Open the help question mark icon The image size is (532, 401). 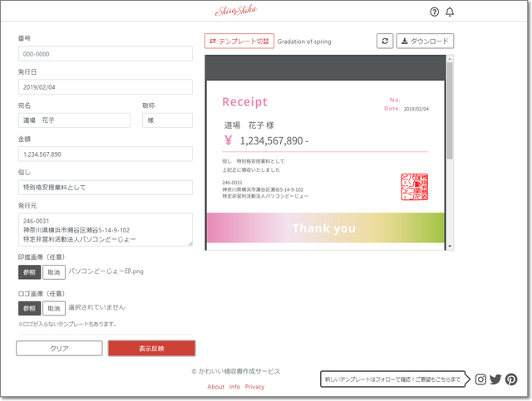click(434, 12)
